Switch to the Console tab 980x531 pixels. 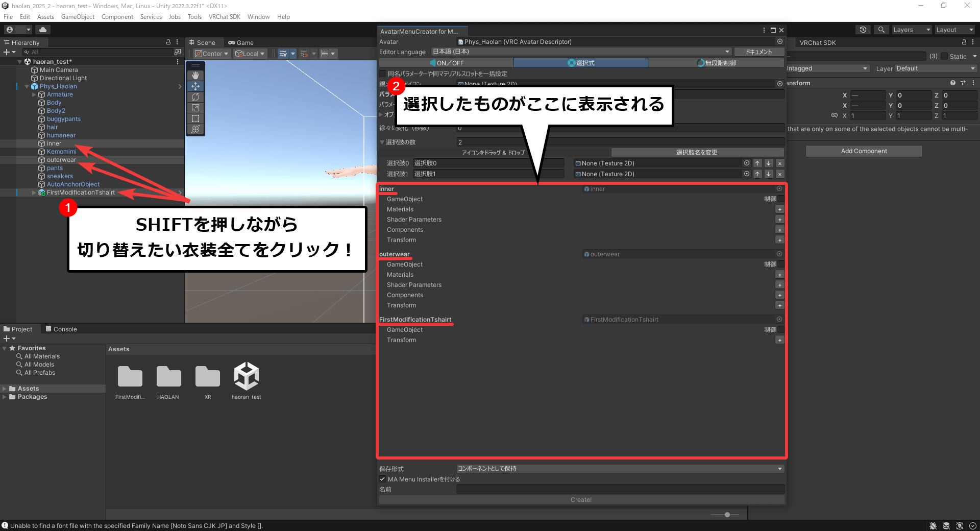(61, 329)
